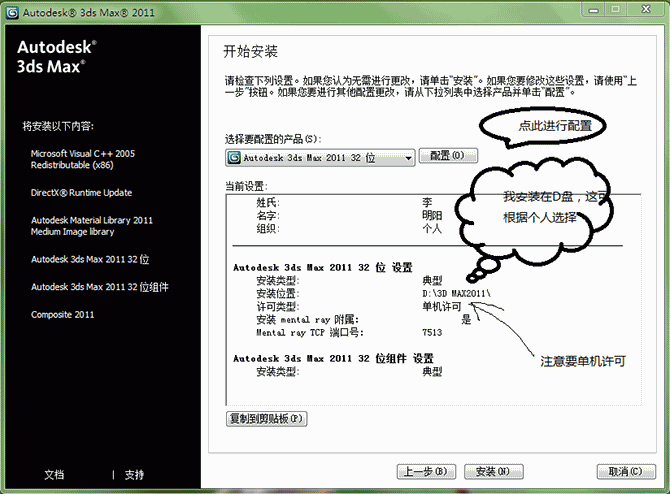Close the installer window

[646, 9]
